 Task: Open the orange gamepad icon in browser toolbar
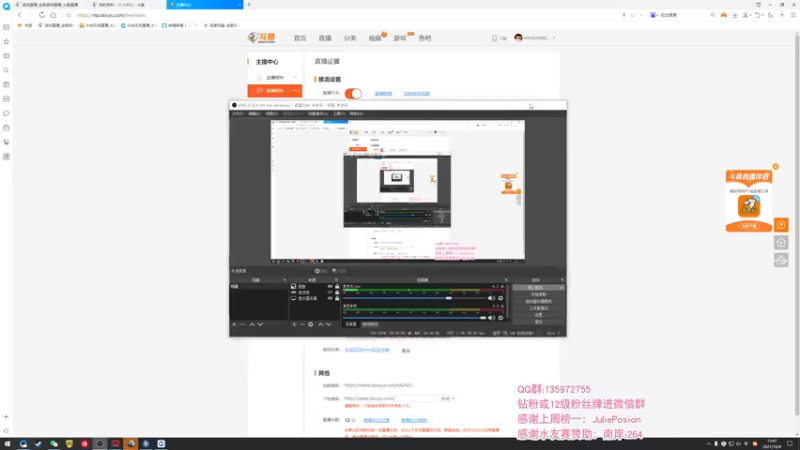tap(723, 15)
